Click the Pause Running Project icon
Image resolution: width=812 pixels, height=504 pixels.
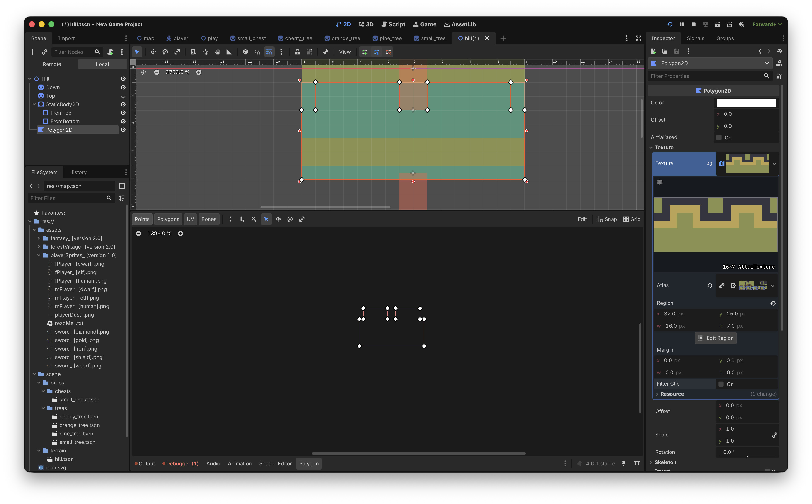pos(682,24)
